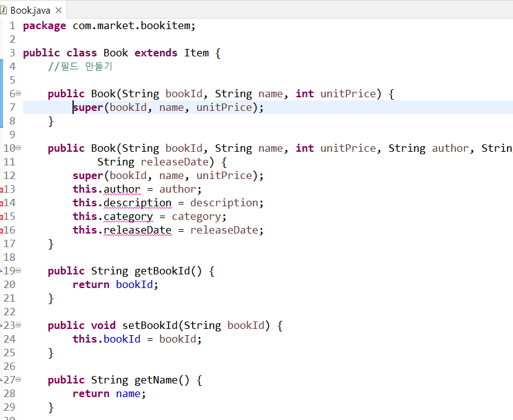
Task: Click the underlined 'author' field on line 13
Action: pyautogui.click(x=122, y=189)
